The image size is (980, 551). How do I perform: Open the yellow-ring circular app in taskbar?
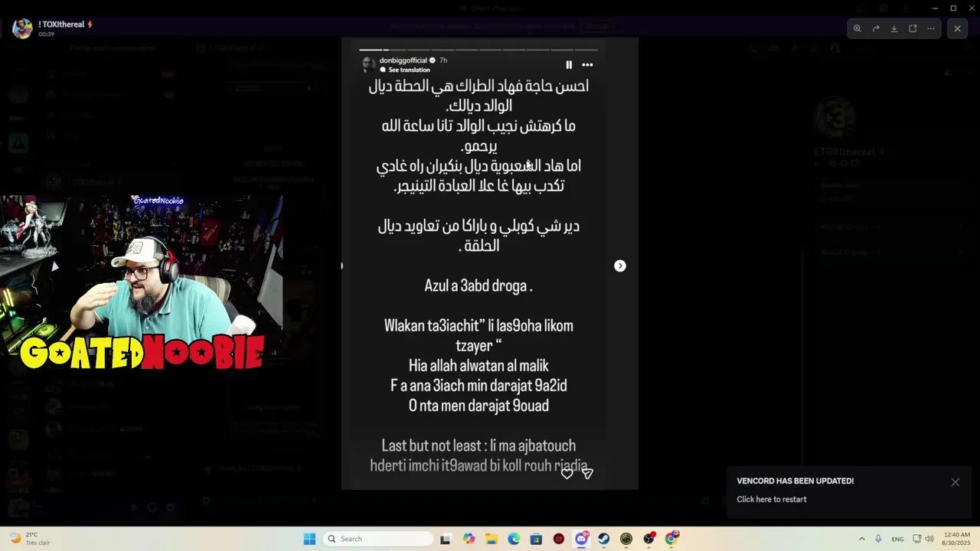(x=626, y=539)
